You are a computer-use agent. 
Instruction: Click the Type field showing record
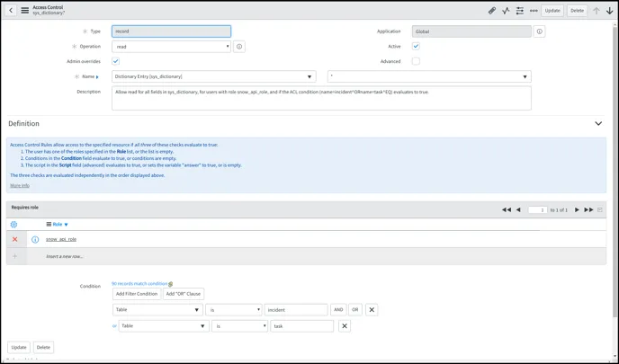pyautogui.click(x=171, y=31)
